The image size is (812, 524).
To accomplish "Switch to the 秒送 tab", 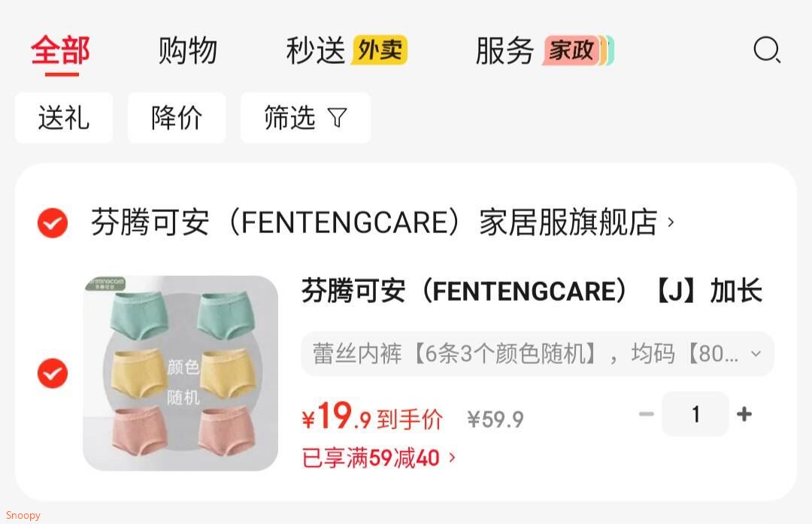I will pos(315,50).
